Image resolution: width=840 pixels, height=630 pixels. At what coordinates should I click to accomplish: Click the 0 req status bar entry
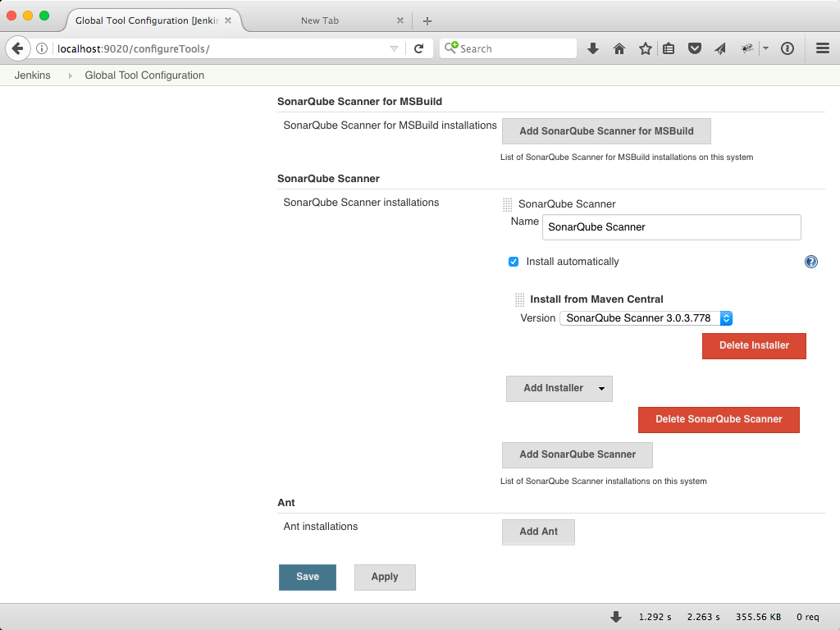tap(807, 617)
